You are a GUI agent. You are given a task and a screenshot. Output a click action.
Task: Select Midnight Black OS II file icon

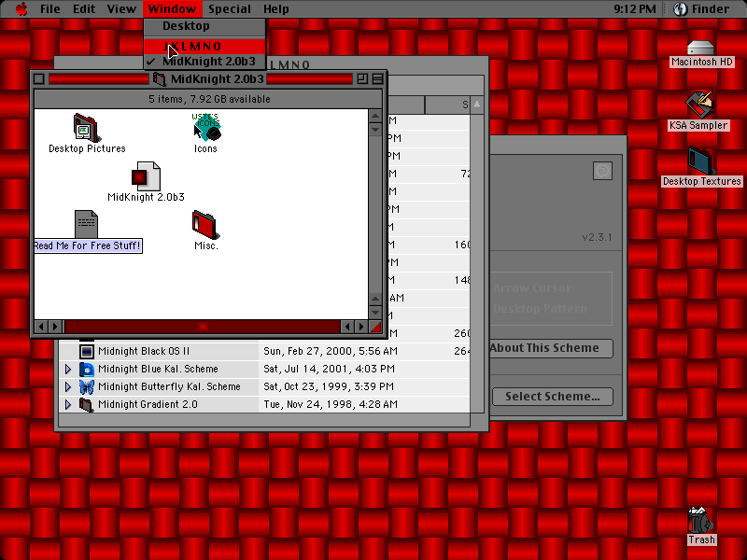click(x=87, y=352)
